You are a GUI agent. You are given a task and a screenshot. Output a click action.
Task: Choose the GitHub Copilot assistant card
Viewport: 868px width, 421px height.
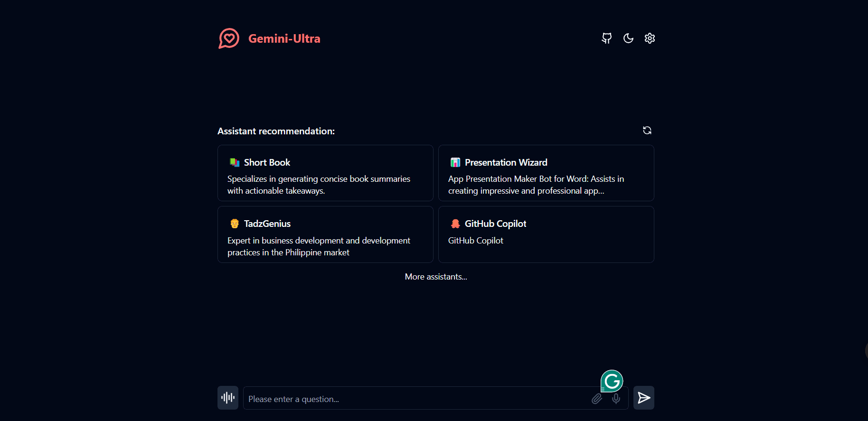coord(546,234)
